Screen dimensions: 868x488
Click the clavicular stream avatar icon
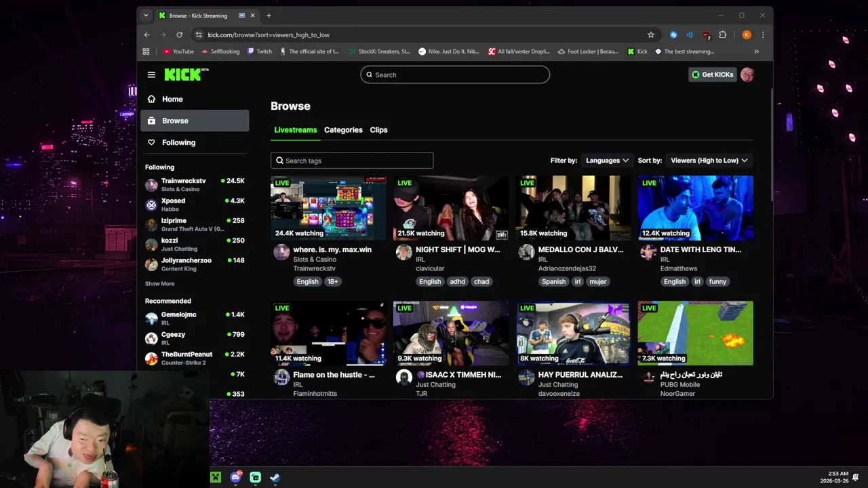(x=404, y=252)
